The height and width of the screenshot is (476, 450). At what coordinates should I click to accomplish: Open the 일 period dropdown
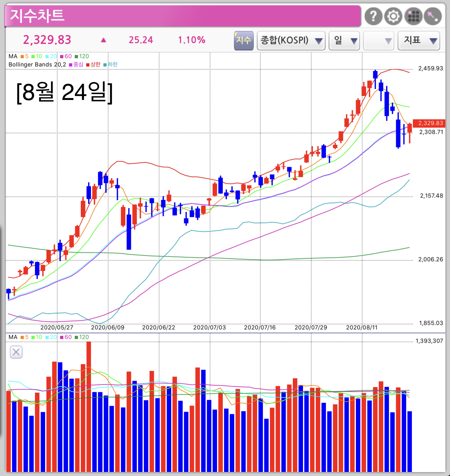coord(344,40)
